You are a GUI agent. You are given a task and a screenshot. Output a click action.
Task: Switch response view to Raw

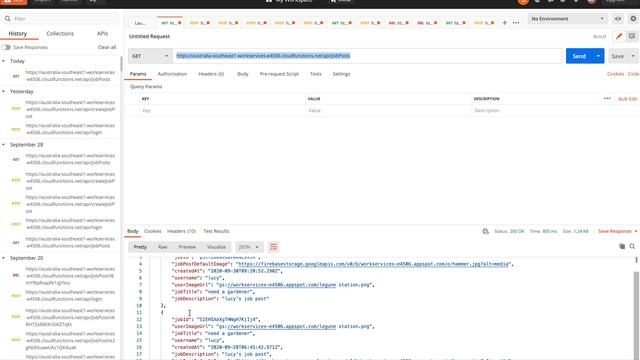tap(163, 247)
